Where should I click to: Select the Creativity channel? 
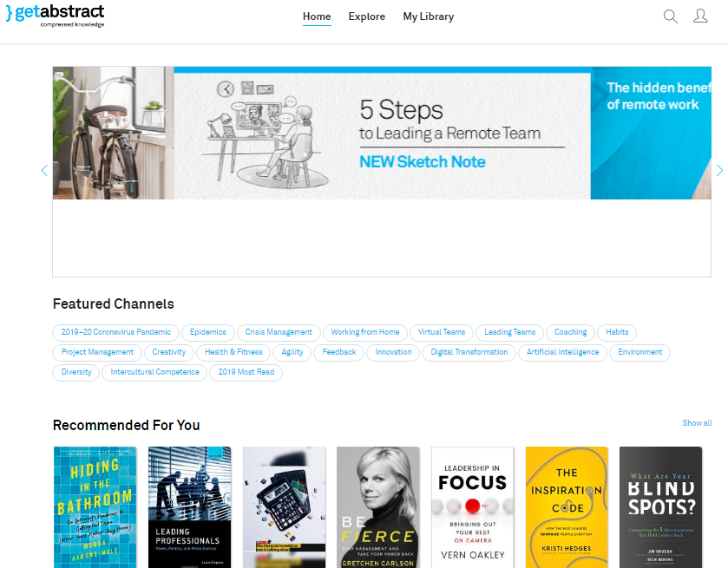[169, 352]
